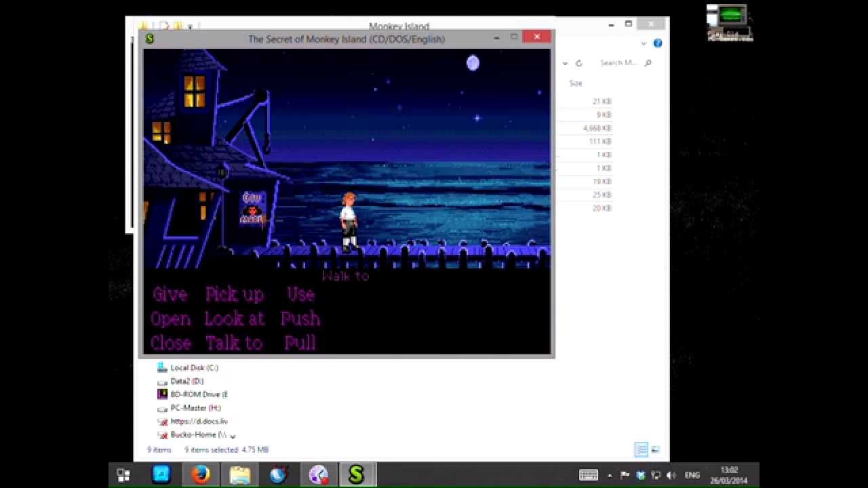Open Firefox from the taskbar
Image resolution: width=868 pixels, height=488 pixels.
[x=200, y=475]
